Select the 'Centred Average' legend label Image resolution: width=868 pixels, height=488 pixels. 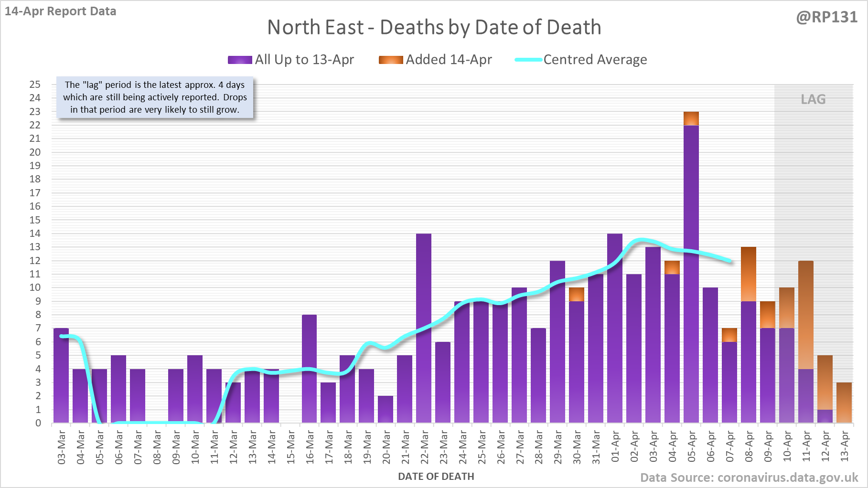click(595, 60)
